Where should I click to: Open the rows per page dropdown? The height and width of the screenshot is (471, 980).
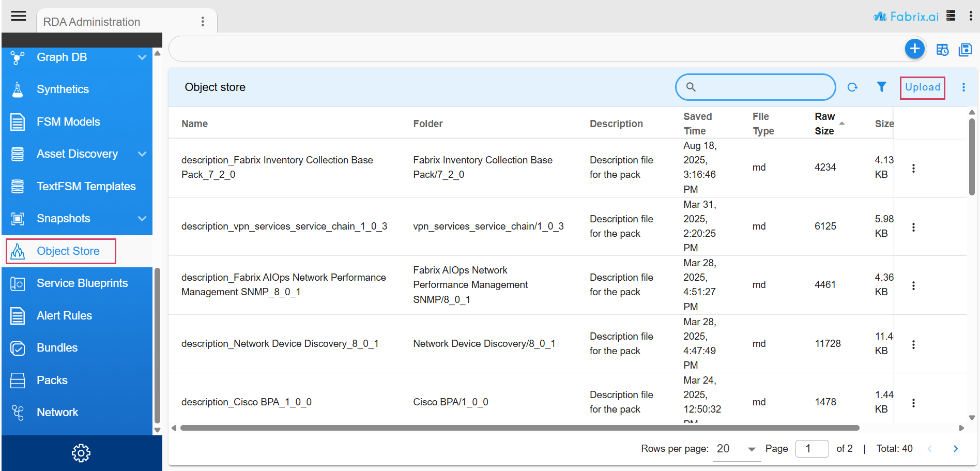[737, 449]
